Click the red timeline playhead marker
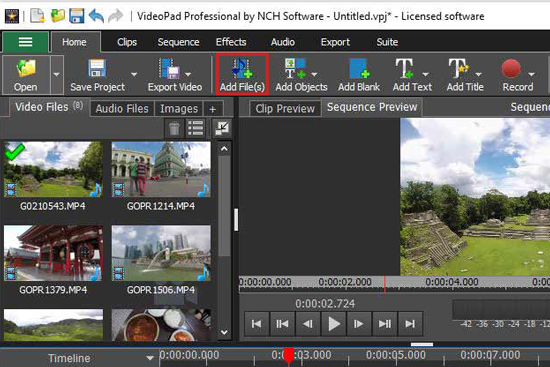 (x=289, y=356)
